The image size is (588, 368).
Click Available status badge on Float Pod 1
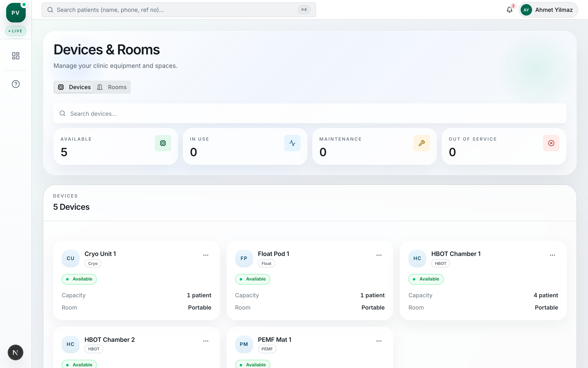(252, 279)
